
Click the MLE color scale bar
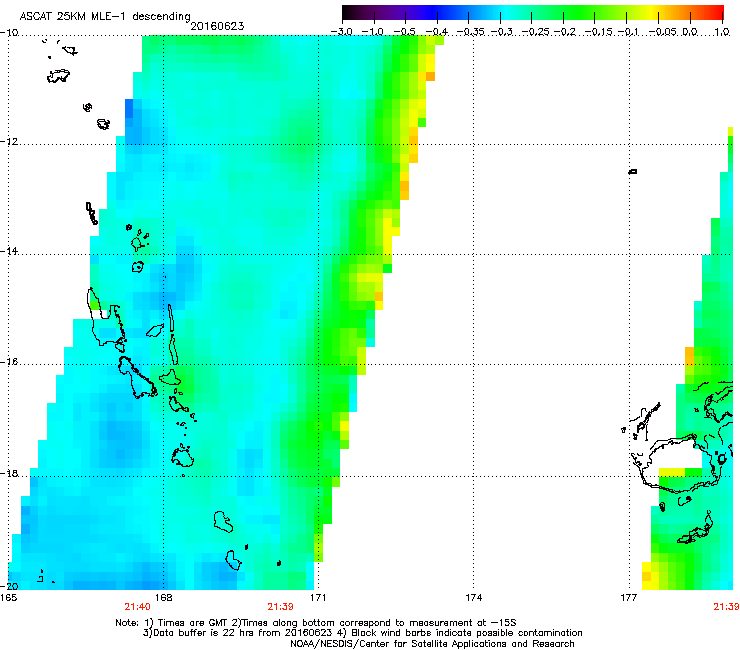532,13
